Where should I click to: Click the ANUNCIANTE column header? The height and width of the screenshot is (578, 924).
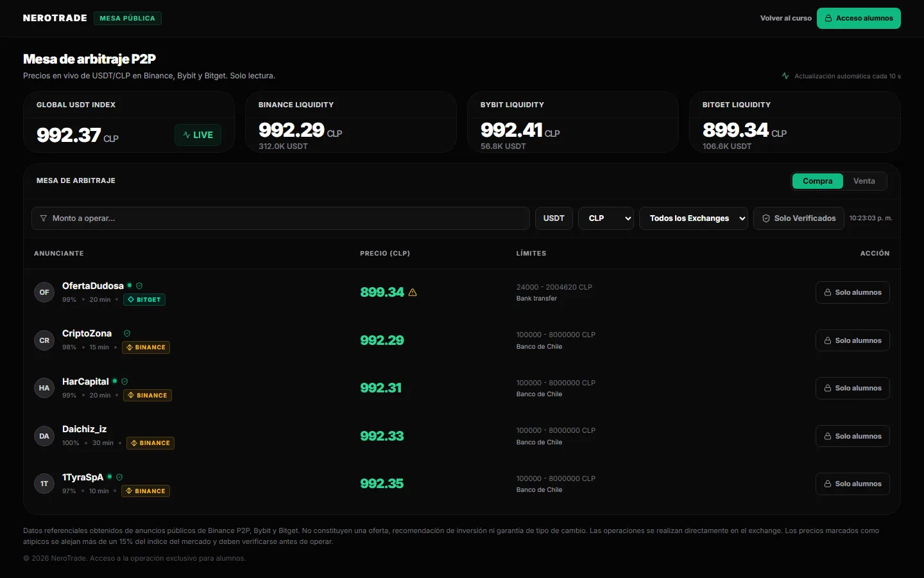(x=59, y=254)
